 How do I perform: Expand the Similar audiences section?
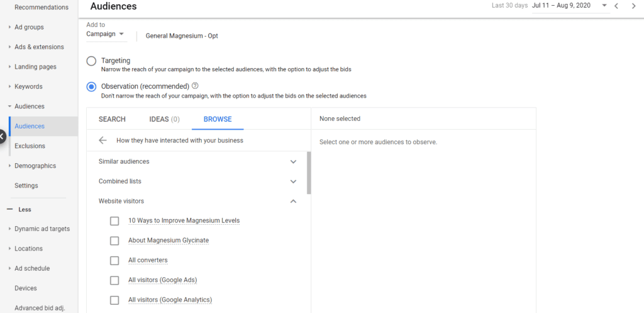point(293,162)
